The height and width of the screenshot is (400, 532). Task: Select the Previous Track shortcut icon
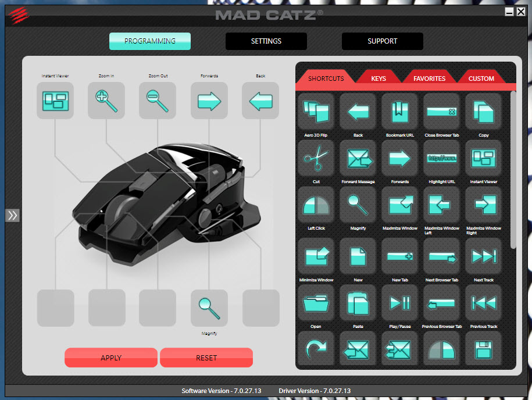484,303
